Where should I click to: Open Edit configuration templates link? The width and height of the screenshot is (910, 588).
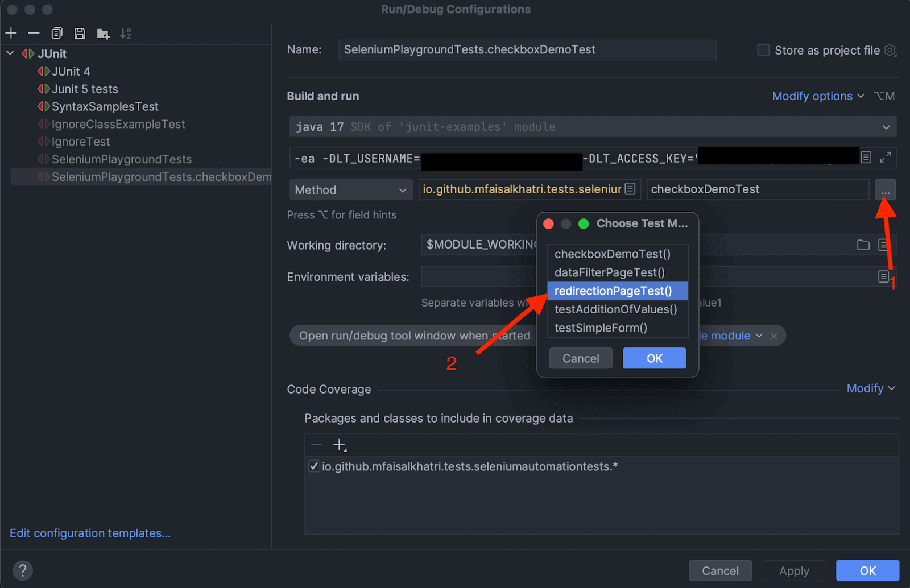coord(90,533)
